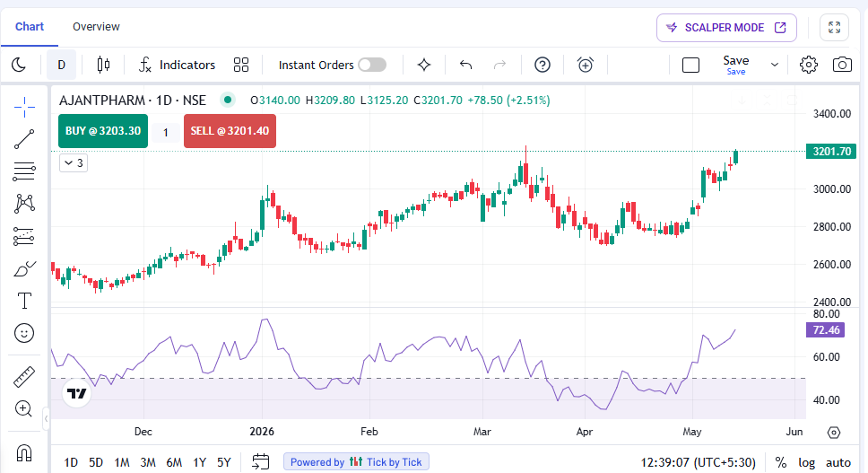The height and width of the screenshot is (473, 868).
Task: Open the emoji icons tool
Action: click(x=24, y=333)
